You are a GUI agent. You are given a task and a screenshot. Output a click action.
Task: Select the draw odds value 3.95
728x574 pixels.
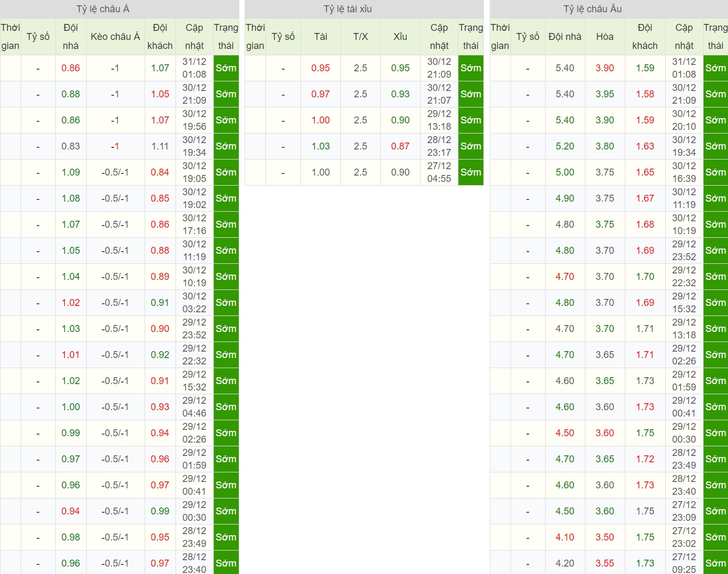(x=605, y=94)
